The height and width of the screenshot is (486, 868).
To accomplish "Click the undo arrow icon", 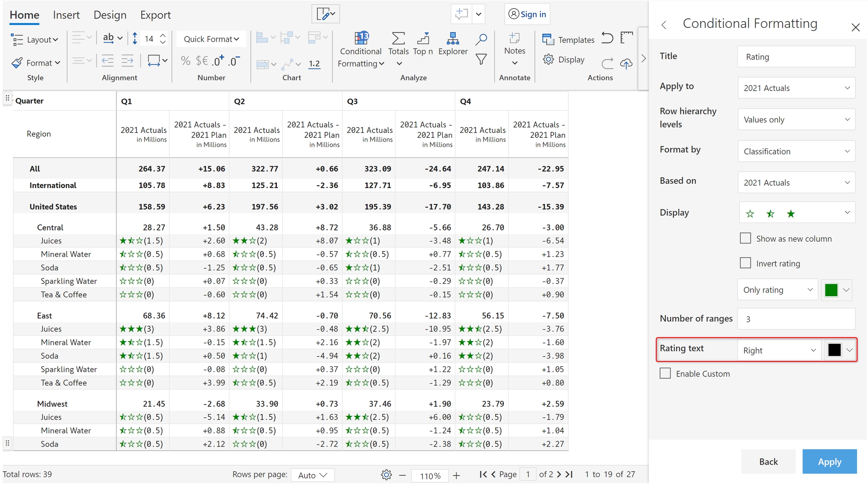I will tap(607, 38).
